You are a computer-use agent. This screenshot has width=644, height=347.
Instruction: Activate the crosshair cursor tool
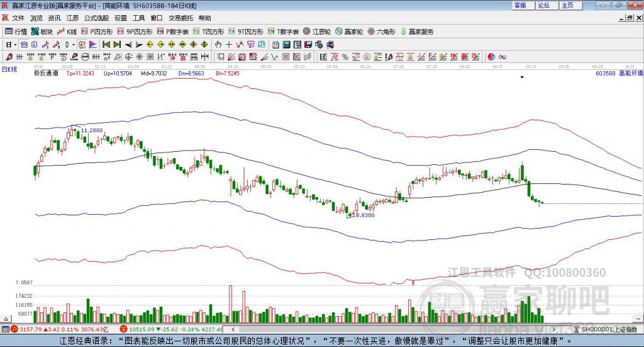tap(229, 45)
